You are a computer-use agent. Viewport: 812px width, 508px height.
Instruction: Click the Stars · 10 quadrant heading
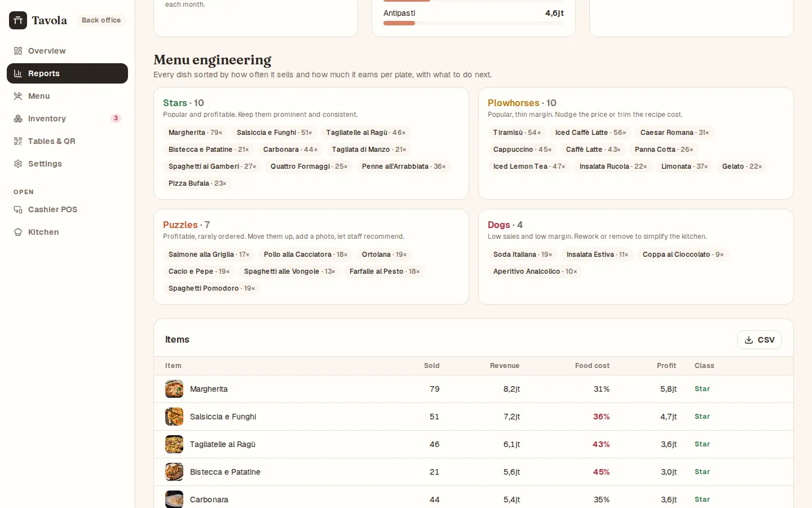183,103
